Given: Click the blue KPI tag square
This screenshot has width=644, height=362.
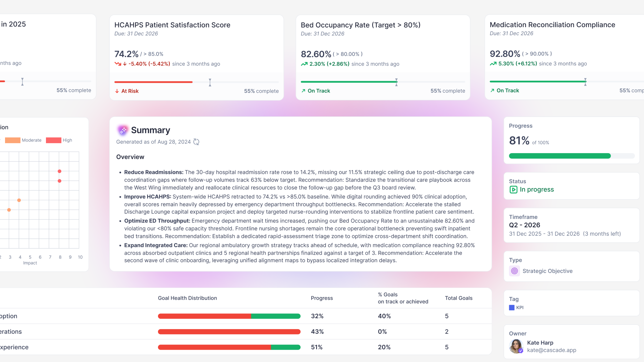Looking at the screenshot, I should click(x=512, y=308).
